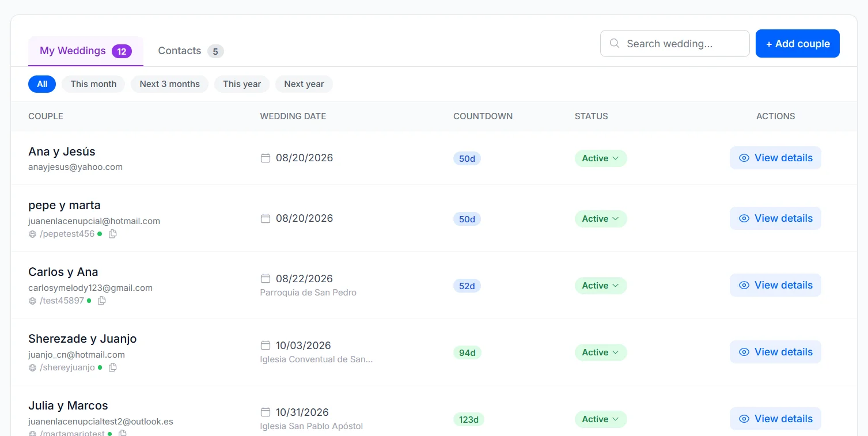868x436 pixels.
Task: View details for Ana y Jesús
Action: tap(775, 158)
